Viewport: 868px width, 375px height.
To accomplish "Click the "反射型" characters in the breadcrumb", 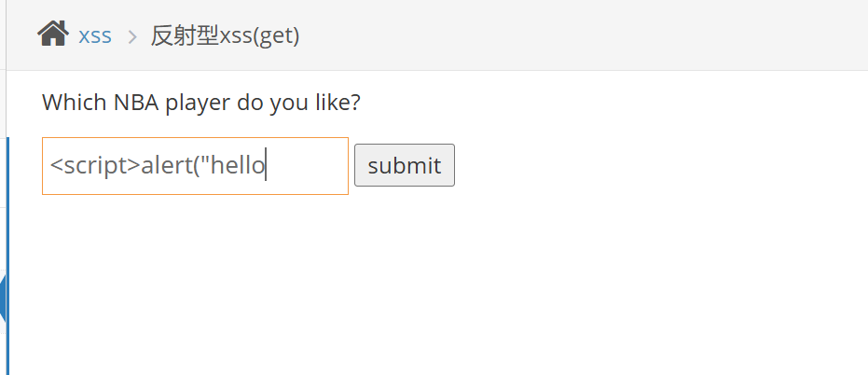I will point(185,35).
